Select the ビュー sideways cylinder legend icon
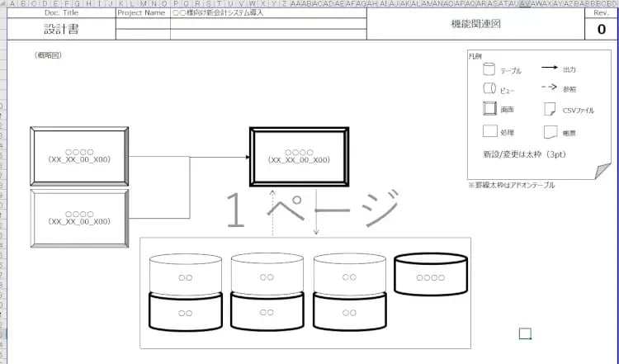Screen dimensions: 619x364 489,89
